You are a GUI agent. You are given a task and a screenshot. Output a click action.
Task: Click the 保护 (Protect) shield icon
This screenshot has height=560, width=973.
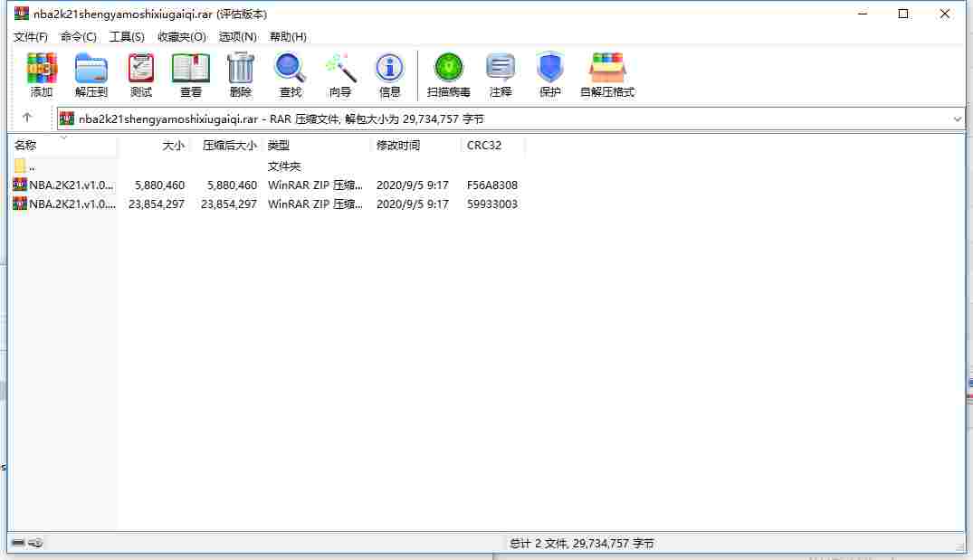[549, 68]
